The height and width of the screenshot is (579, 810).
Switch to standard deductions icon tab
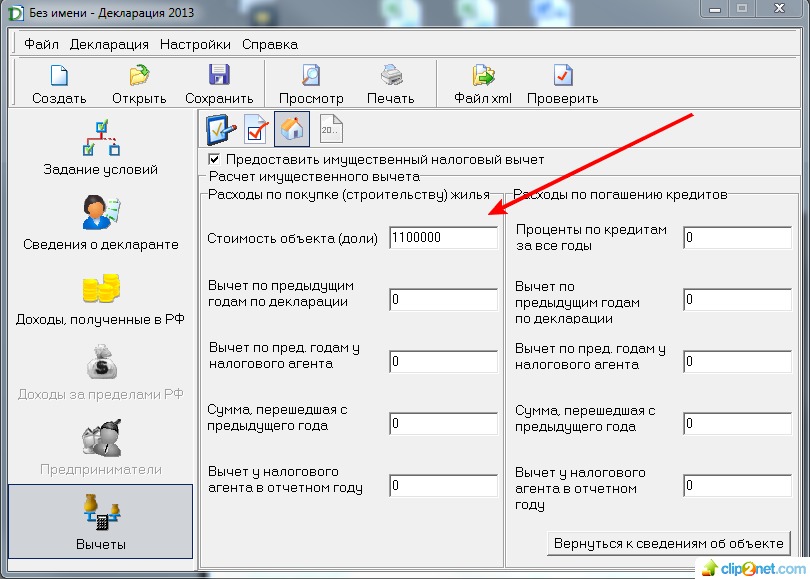click(221, 129)
